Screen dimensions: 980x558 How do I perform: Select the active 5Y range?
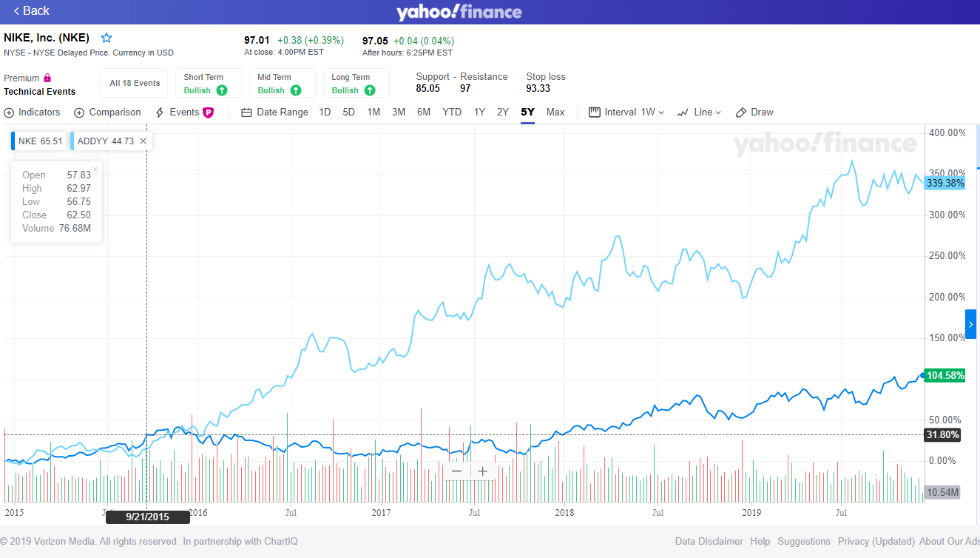[527, 112]
